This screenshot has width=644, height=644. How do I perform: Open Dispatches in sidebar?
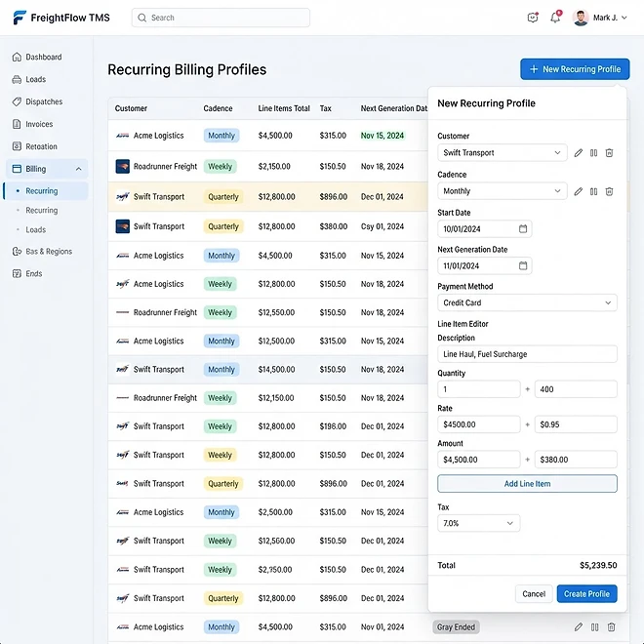click(44, 101)
